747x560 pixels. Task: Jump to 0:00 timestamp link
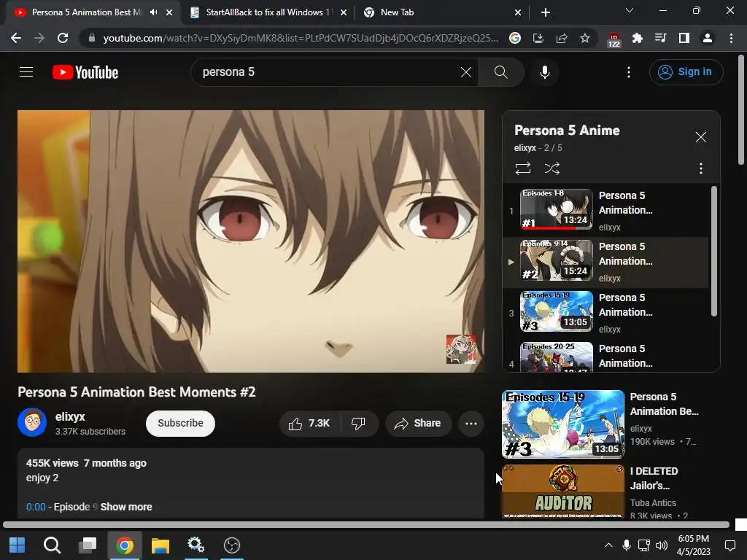click(36, 507)
